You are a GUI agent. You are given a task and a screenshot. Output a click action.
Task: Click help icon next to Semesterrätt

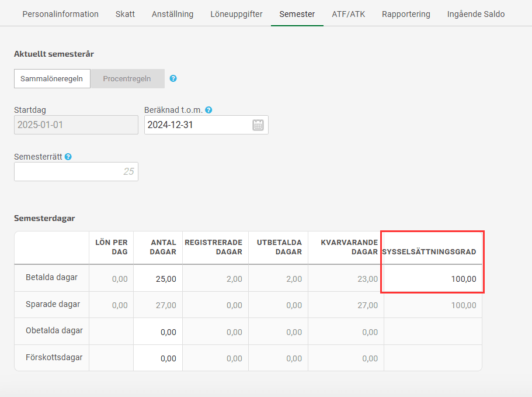(x=68, y=157)
